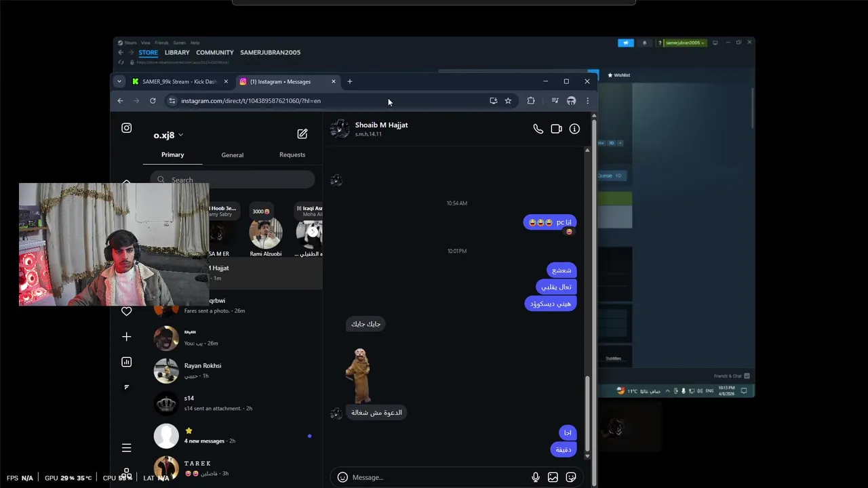Open the taskbar notification center icon
Viewport: 868px width, 488px height.
[x=744, y=391]
